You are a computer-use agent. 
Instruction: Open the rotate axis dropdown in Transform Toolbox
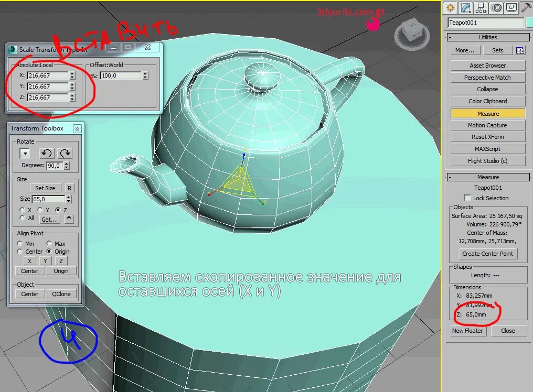pos(25,153)
